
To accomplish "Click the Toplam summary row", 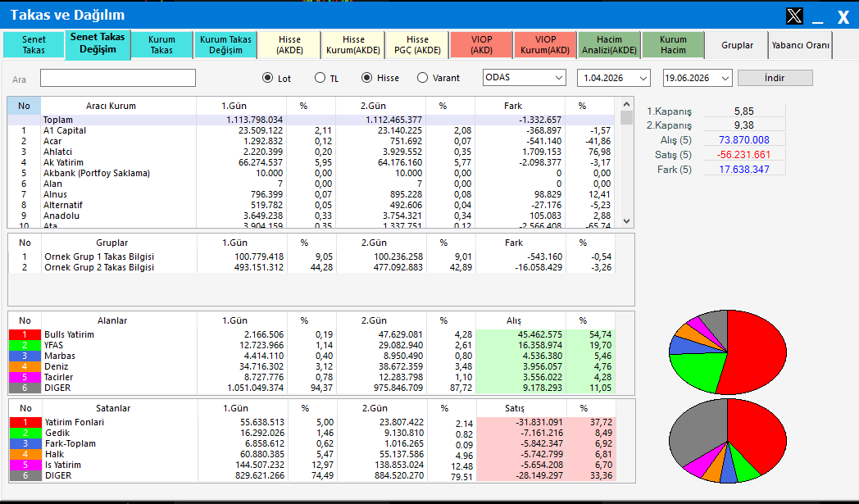I will tap(311, 120).
